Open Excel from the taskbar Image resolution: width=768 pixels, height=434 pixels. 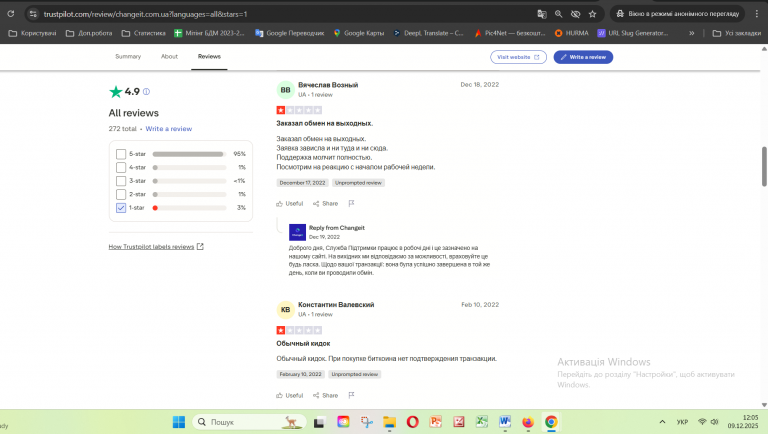482,422
